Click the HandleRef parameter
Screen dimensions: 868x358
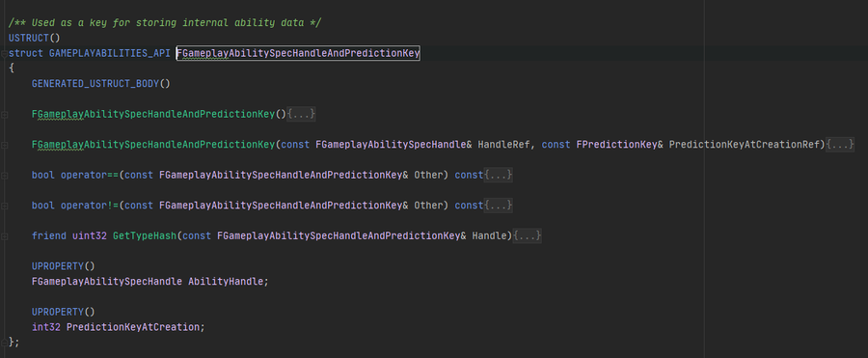coord(503,145)
